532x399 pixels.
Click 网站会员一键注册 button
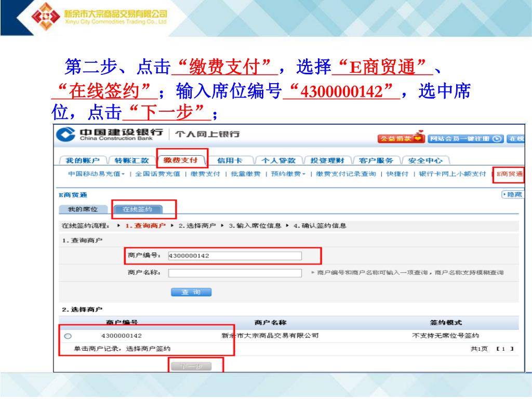click(465, 138)
